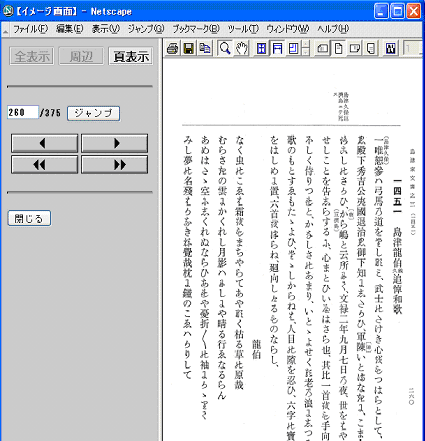This screenshot has width=425, height=441.
Task: Select the magnifying glass zoom tool
Action: (x=225, y=49)
